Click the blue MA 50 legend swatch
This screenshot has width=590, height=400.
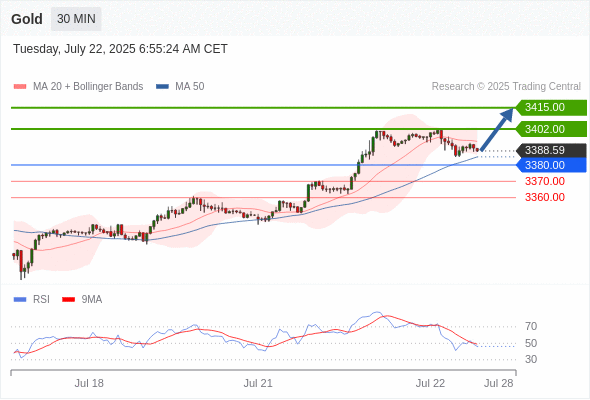[x=162, y=87]
